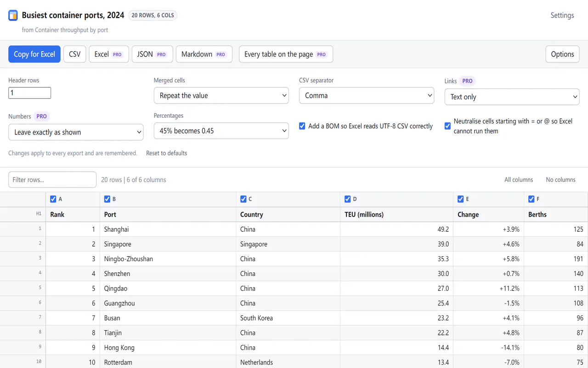Open the Links Text only dropdown
Viewport: 588px width, 368px height.
click(x=512, y=97)
